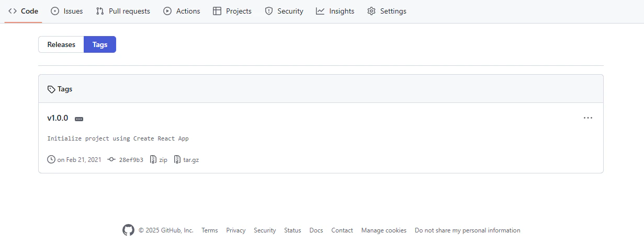Click Do not share my personal information

(x=468, y=230)
